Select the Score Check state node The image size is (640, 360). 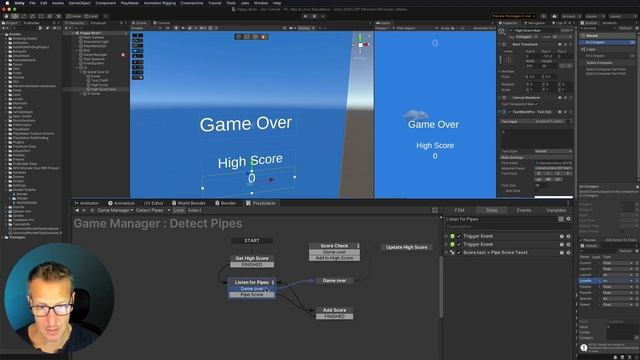(x=334, y=246)
